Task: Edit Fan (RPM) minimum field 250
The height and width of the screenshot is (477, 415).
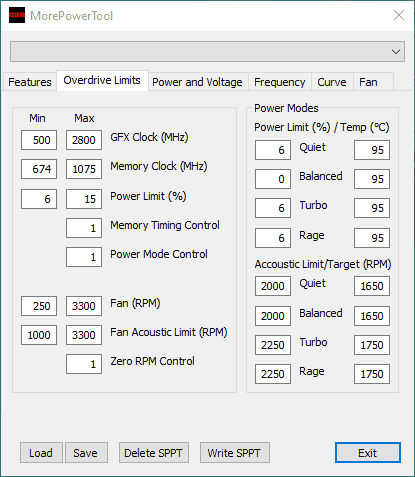Action: (39, 306)
